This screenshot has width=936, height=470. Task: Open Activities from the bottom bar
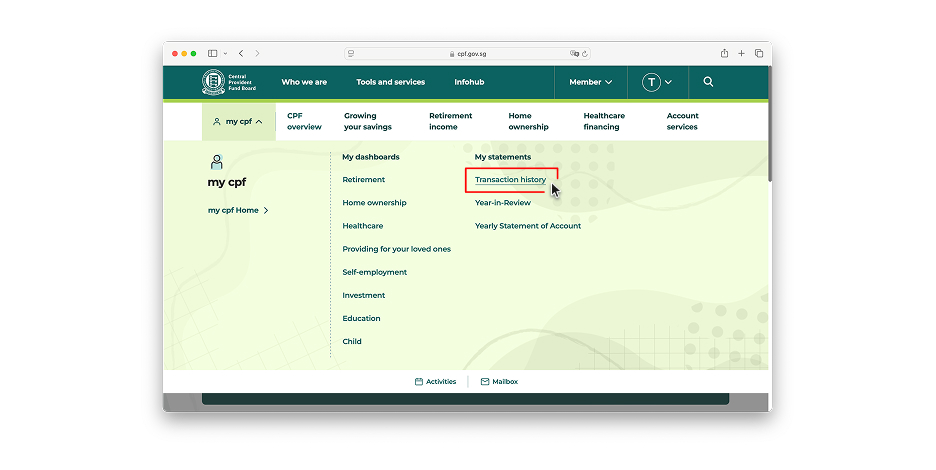click(435, 382)
